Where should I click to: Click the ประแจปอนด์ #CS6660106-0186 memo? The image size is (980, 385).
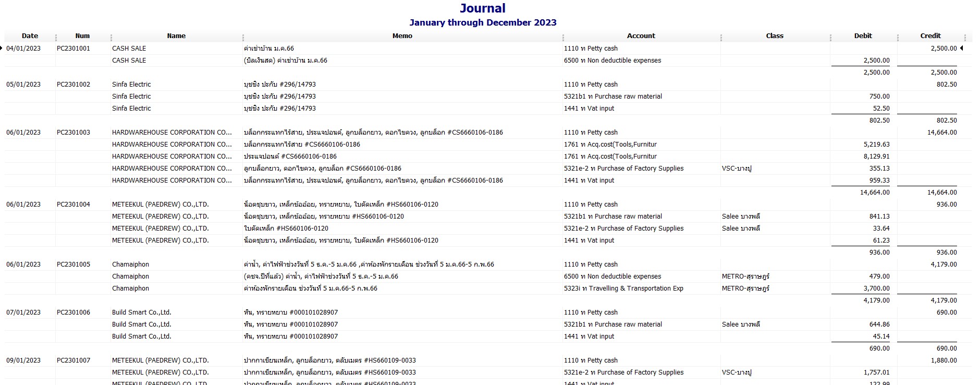290,157
